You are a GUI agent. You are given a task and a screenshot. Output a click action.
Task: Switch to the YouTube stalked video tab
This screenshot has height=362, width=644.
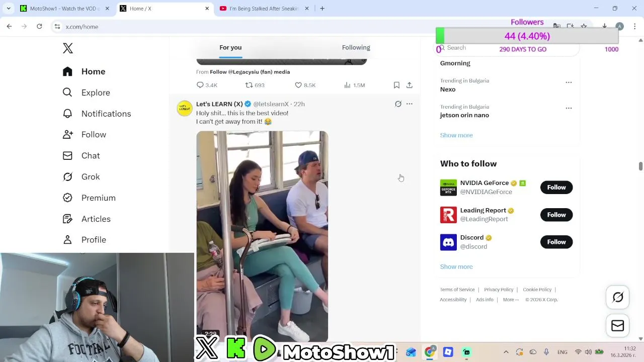click(264, 9)
